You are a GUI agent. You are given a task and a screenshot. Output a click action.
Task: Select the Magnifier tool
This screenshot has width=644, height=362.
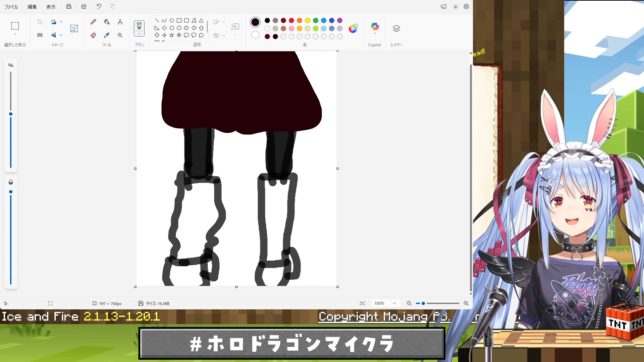point(120,35)
